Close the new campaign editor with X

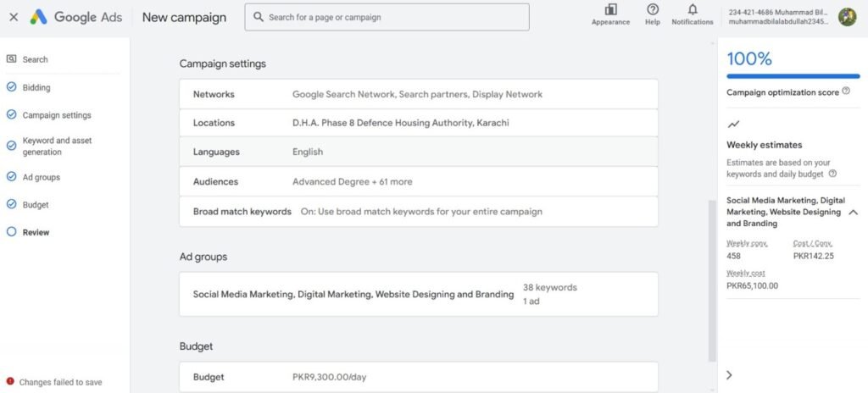pyautogui.click(x=14, y=17)
